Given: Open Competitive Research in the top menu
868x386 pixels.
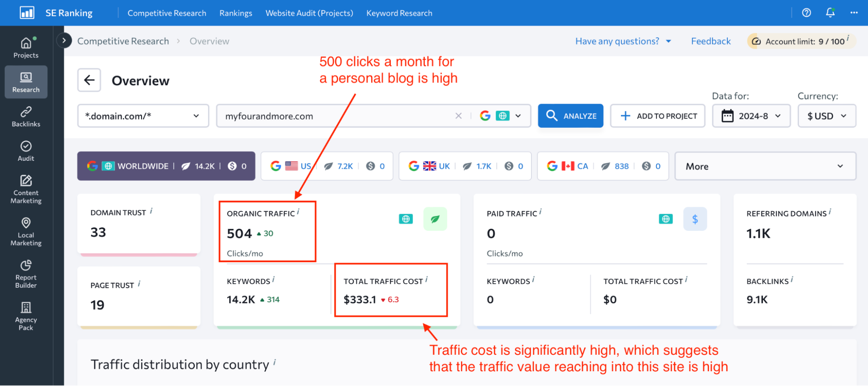Looking at the screenshot, I should tap(167, 13).
